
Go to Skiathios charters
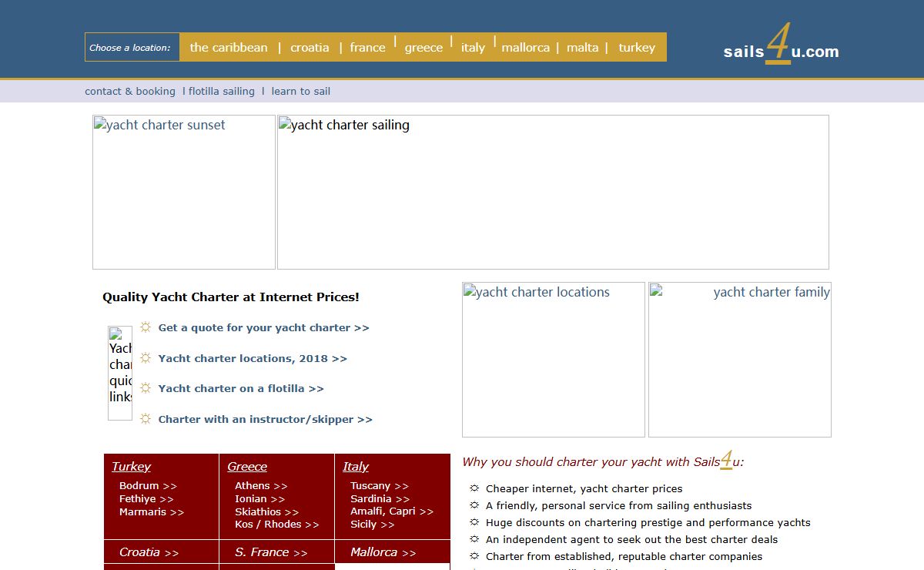(x=266, y=511)
